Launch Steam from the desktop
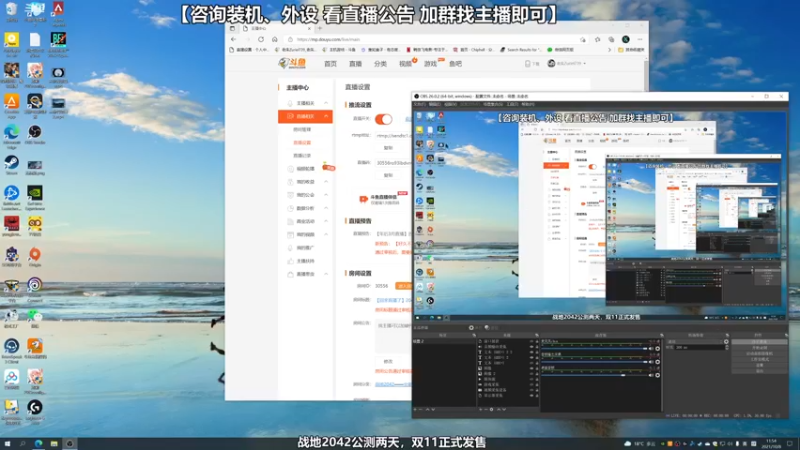The width and height of the screenshot is (800, 450). click(x=11, y=165)
